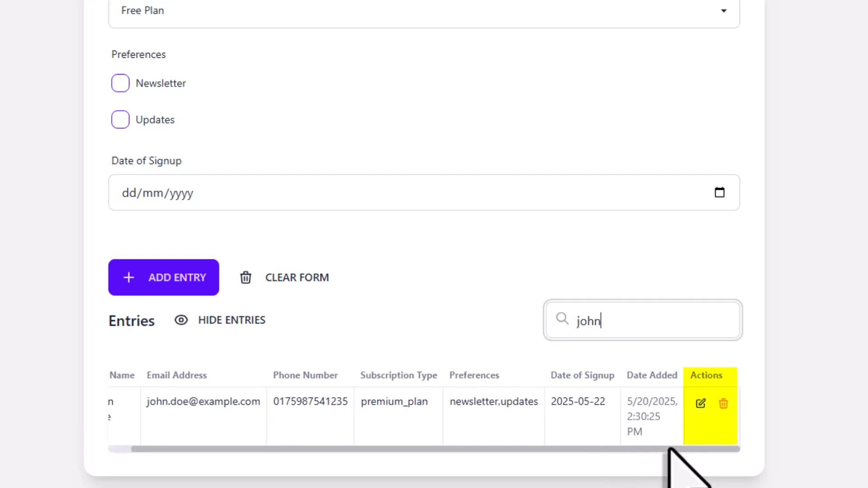Screen dimensions: 868x488
Task: Click the search field containing john
Action: [x=642, y=320]
